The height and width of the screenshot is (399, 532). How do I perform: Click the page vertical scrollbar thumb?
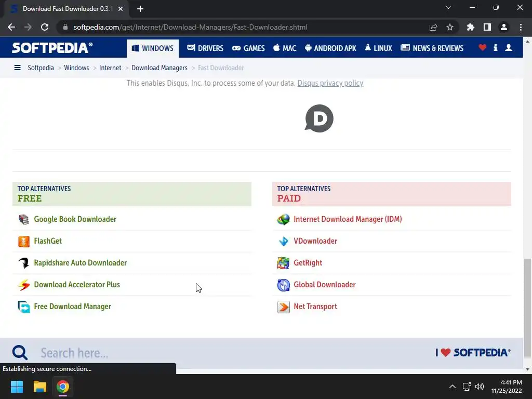point(527,308)
